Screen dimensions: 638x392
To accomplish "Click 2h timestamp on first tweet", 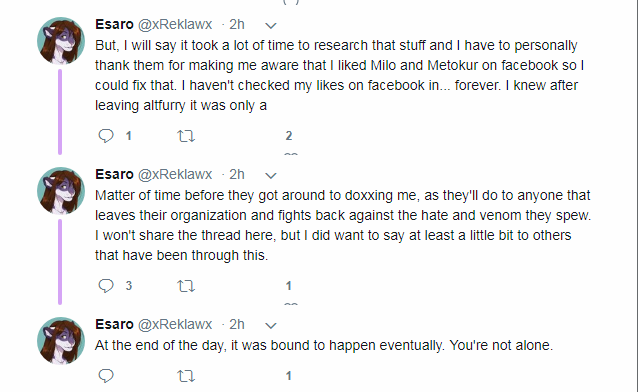I will [236, 24].
